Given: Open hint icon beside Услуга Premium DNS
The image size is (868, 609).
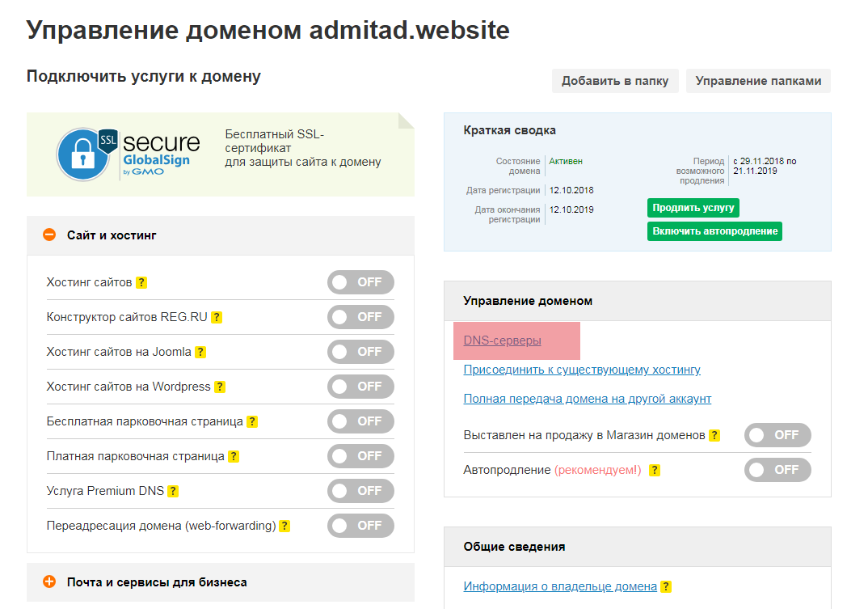Looking at the screenshot, I should click(x=173, y=492).
